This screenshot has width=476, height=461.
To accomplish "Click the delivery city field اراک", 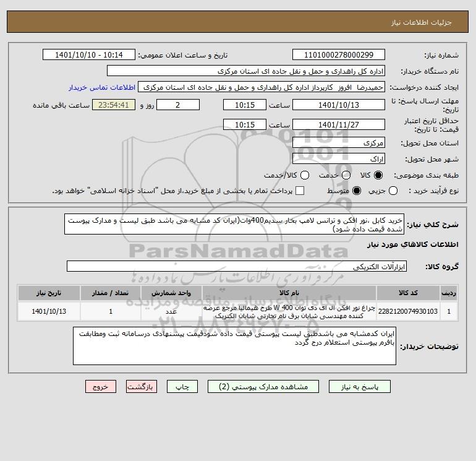I will pyautogui.click(x=339, y=158).
